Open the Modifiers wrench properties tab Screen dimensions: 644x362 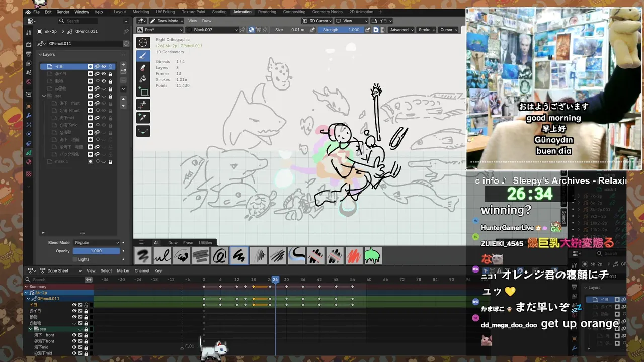coord(29,115)
